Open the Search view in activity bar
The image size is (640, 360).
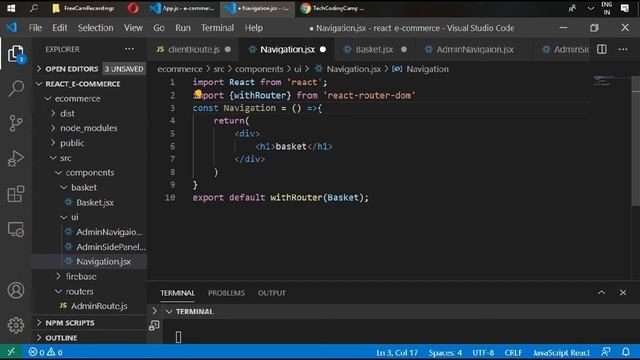(x=16, y=88)
